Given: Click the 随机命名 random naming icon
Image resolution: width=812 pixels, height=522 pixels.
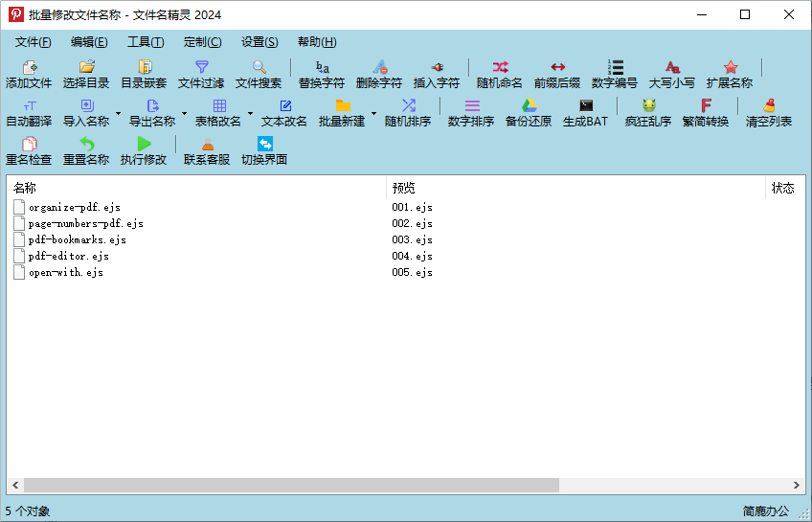Looking at the screenshot, I should [500, 74].
